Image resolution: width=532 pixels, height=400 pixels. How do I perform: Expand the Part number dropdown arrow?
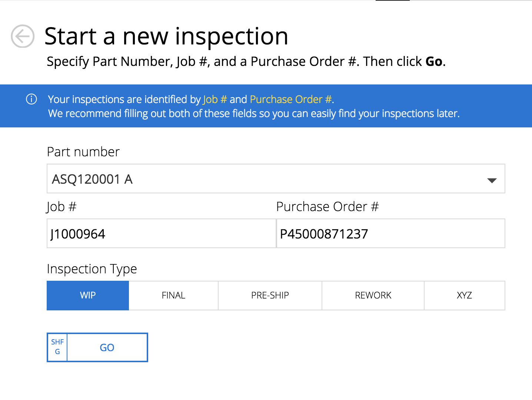point(492,180)
